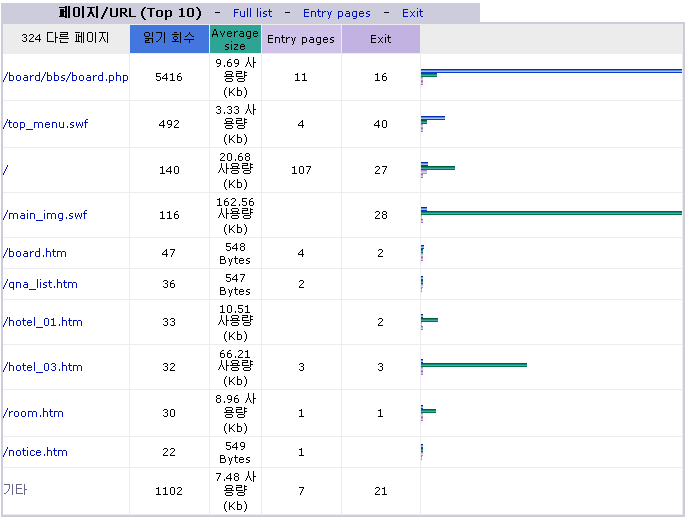Open the Full list link
This screenshot has height=522, width=686.
[x=252, y=13]
